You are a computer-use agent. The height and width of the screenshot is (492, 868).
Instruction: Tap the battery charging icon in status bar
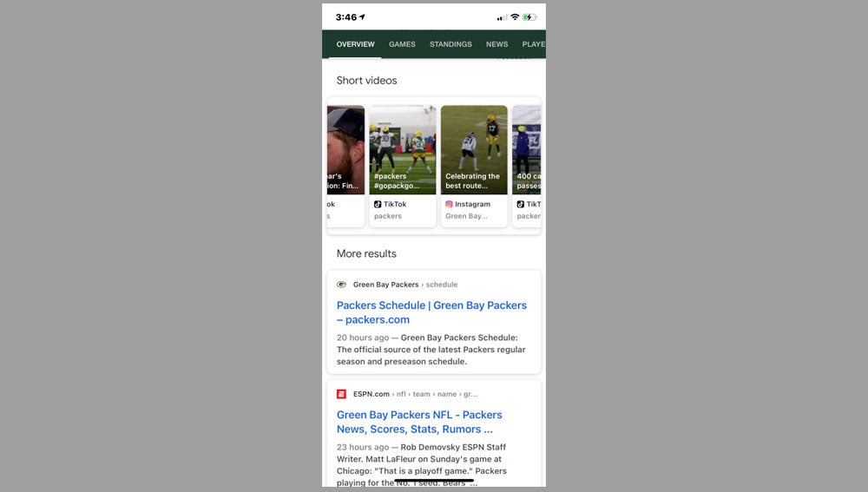(x=529, y=17)
